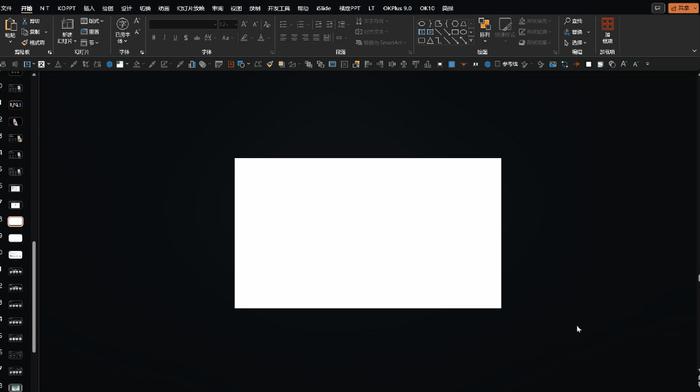Click the Character Spacing icon
700x392 pixels.
[x=208, y=38]
